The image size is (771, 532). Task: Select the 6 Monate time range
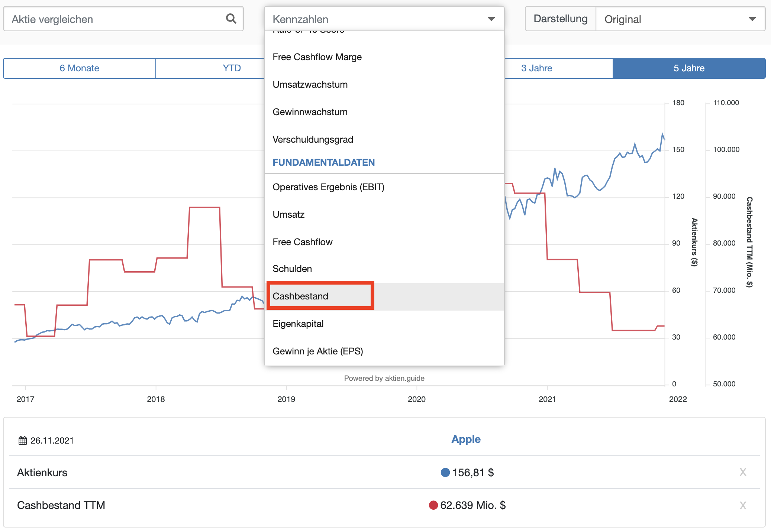tap(80, 68)
